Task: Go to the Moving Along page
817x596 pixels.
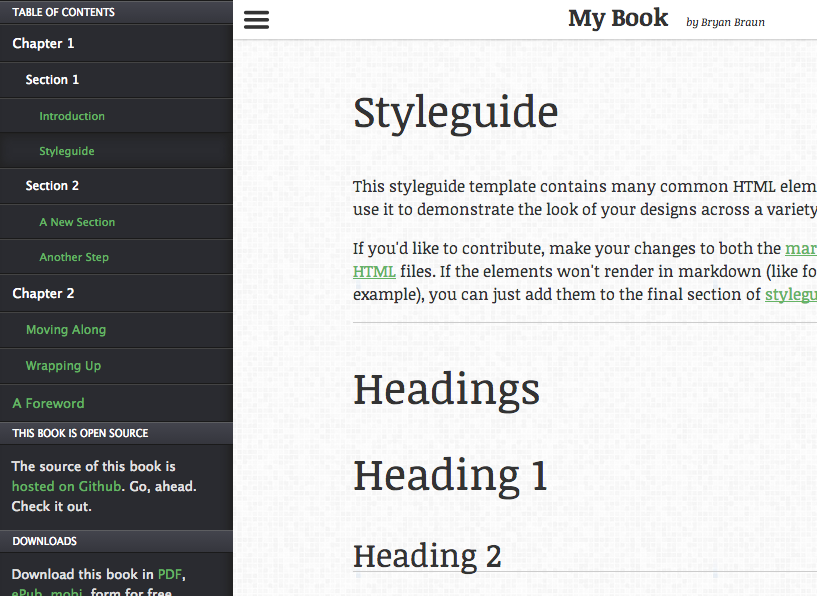Action: [65, 329]
